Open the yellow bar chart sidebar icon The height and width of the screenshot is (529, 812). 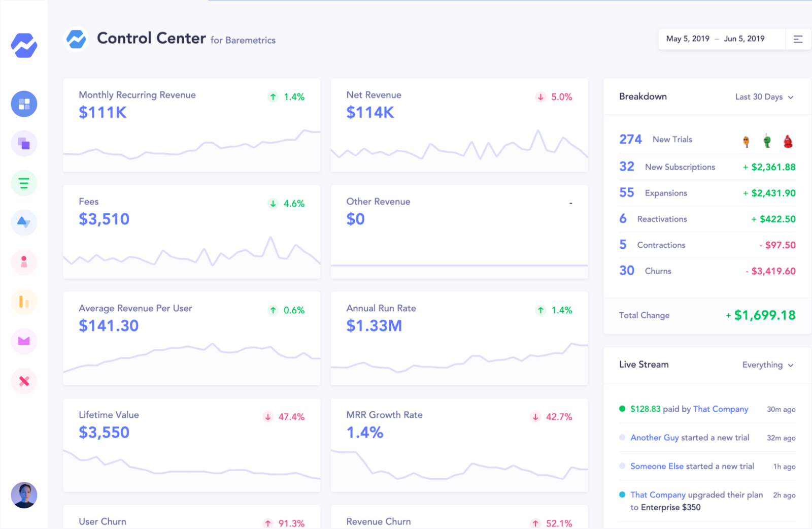pos(24,302)
